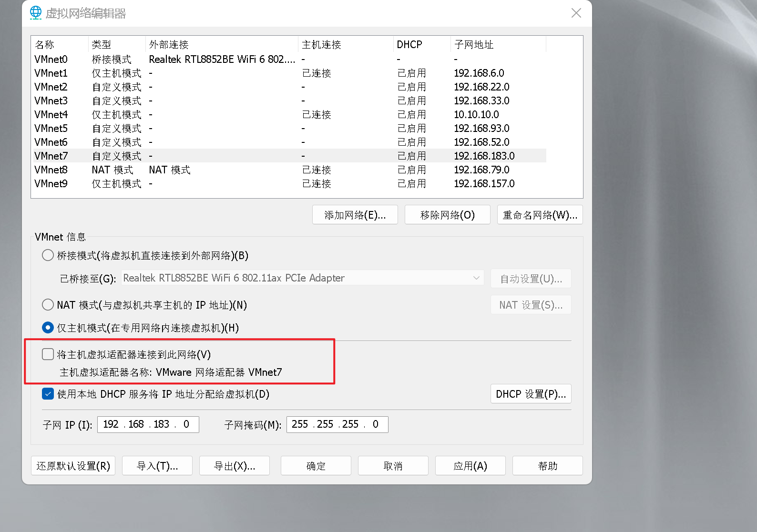757x532 pixels.
Task: Select the VMnet2 row
Action: click(x=289, y=87)
